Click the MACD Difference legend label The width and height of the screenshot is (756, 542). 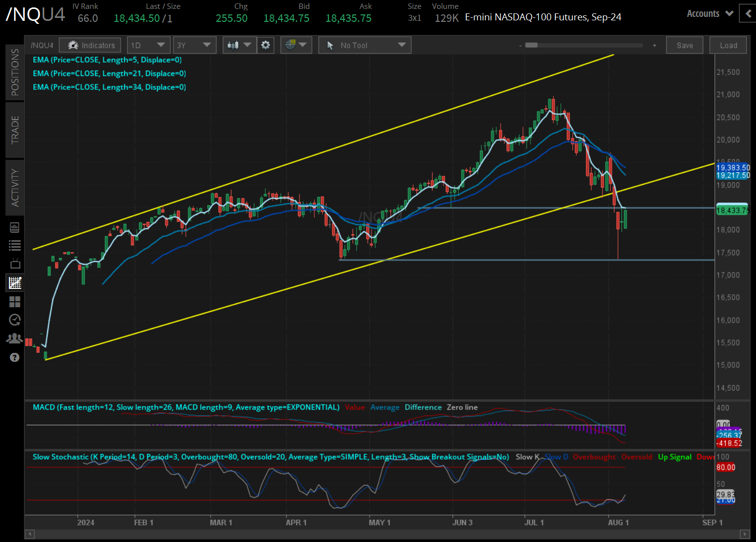pos(423,407)
